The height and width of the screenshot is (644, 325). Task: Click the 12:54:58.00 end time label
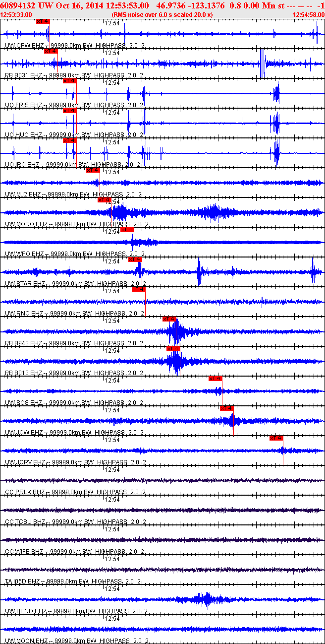click(309, 15)
